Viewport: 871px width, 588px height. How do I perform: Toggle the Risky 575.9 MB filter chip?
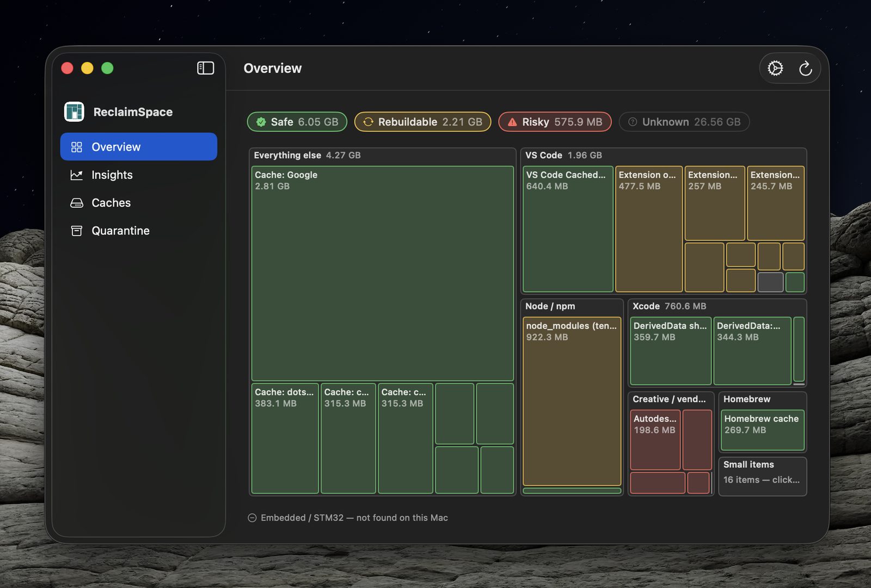click(x=555, y=122)
